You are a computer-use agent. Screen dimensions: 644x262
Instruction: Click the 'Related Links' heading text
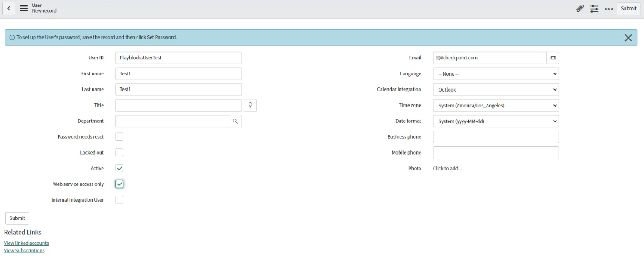[23, 232]
